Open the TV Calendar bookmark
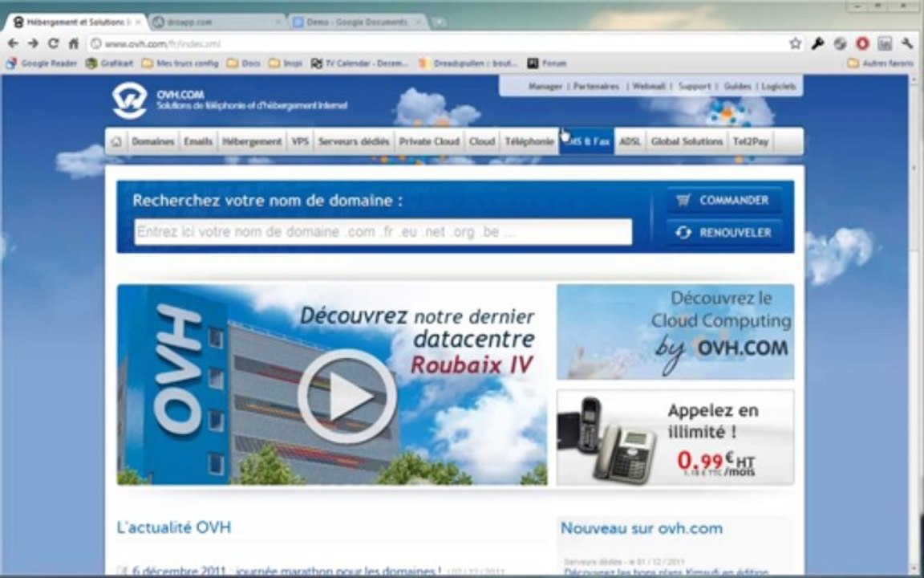Image resolution: width=924 pixels, height=578 pixels. click(x=359, y=63)
